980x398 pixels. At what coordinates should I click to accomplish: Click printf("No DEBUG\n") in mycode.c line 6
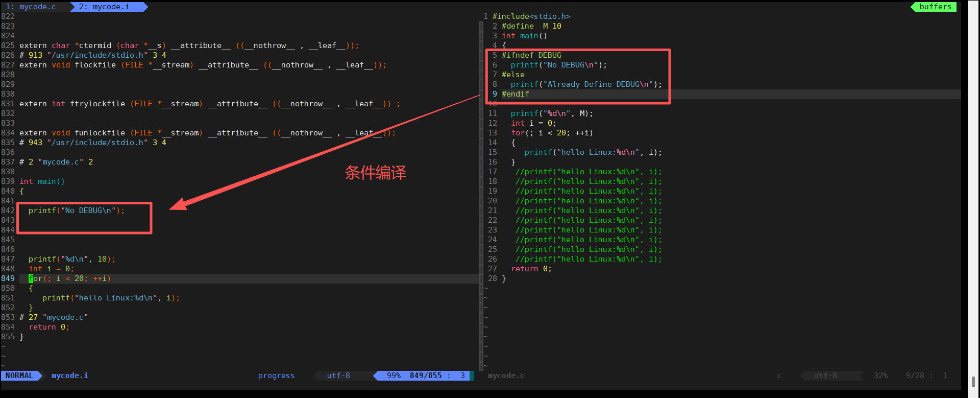tap(559, 65)
